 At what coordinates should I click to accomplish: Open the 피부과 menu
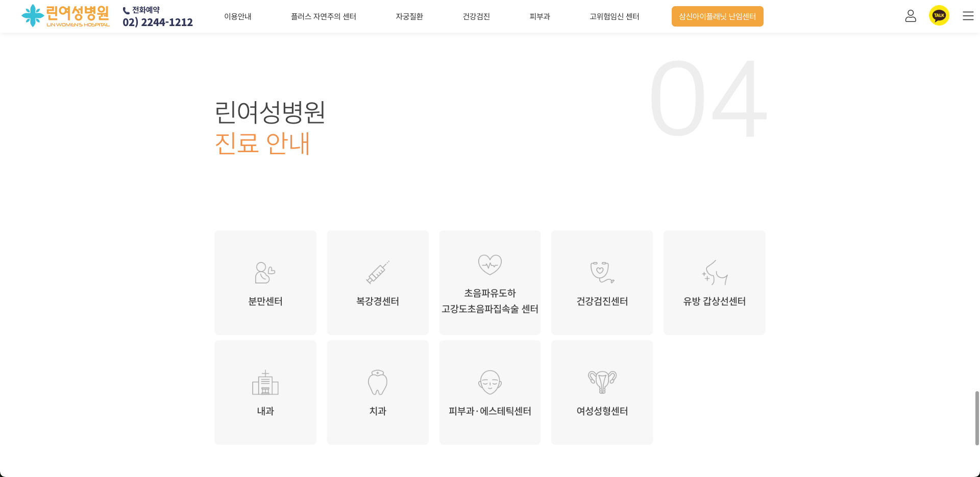540,16
